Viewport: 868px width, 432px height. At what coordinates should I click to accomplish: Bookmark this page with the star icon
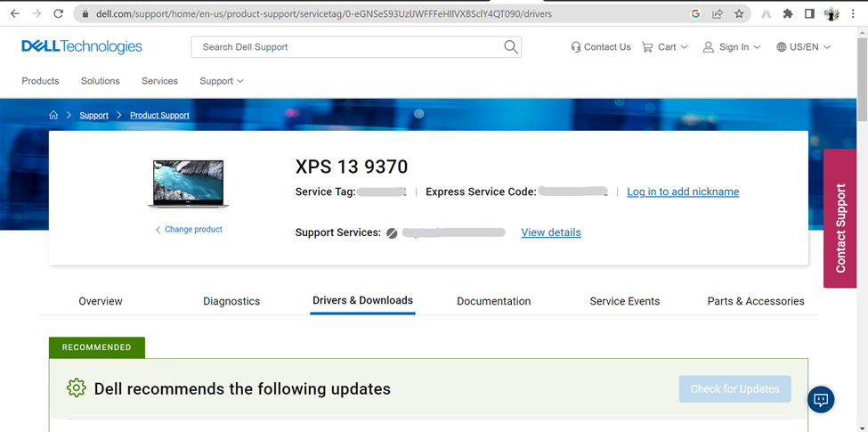tap(739, 14)
